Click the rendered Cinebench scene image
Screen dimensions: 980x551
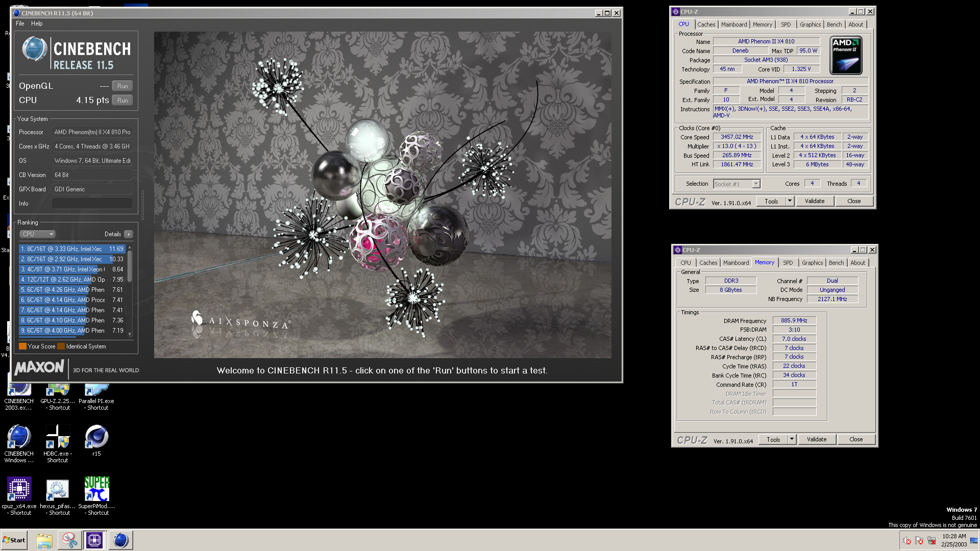(x=383, y=195)
